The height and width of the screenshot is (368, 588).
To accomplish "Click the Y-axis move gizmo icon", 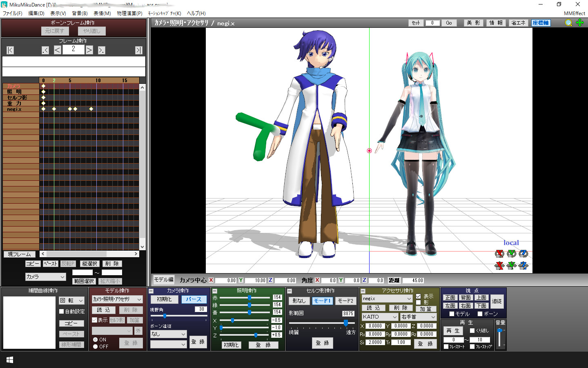I will click(x=511, y=266).
